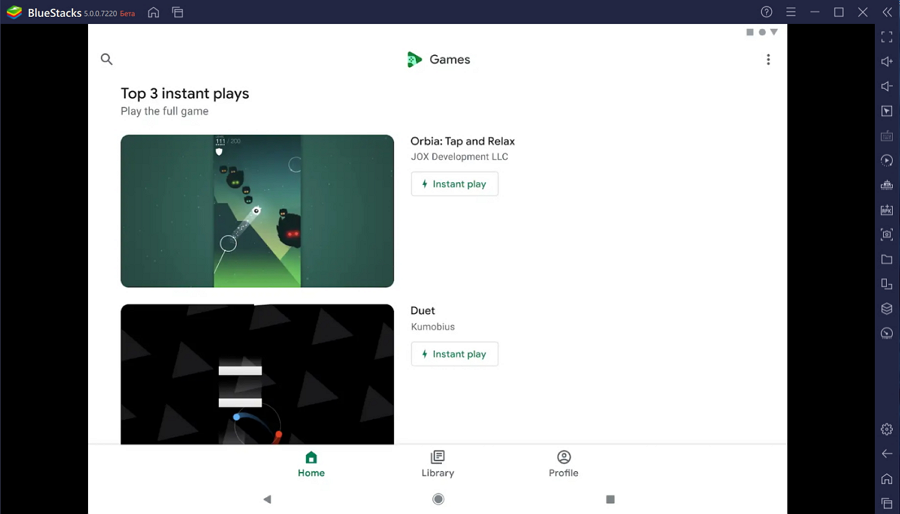Tap the Android home circle button
900x514 pixels.
coord(438,499)
